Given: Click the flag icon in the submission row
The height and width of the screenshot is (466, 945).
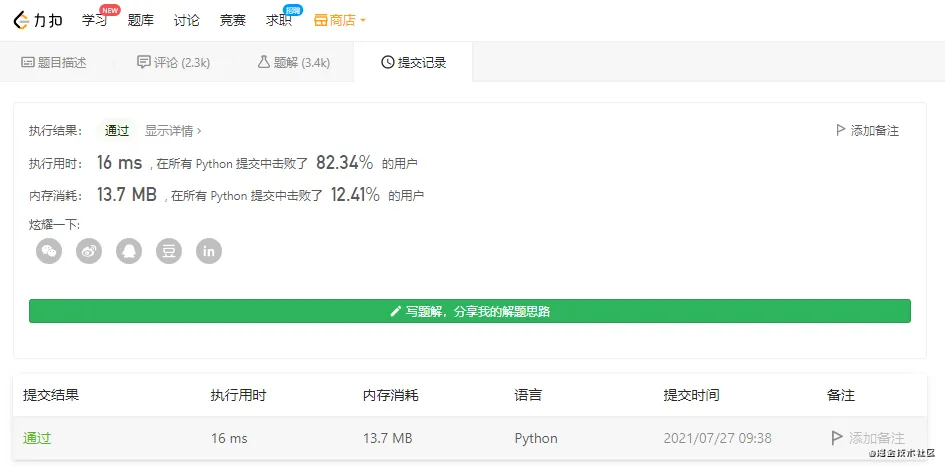Looking at the screenshot, I should click(837, 438).
